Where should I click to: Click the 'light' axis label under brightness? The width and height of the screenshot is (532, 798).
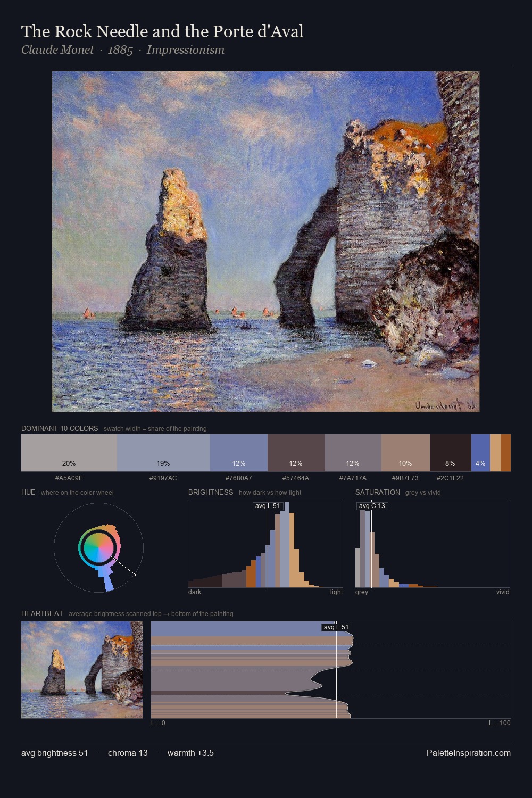click(x=336, y=592)
